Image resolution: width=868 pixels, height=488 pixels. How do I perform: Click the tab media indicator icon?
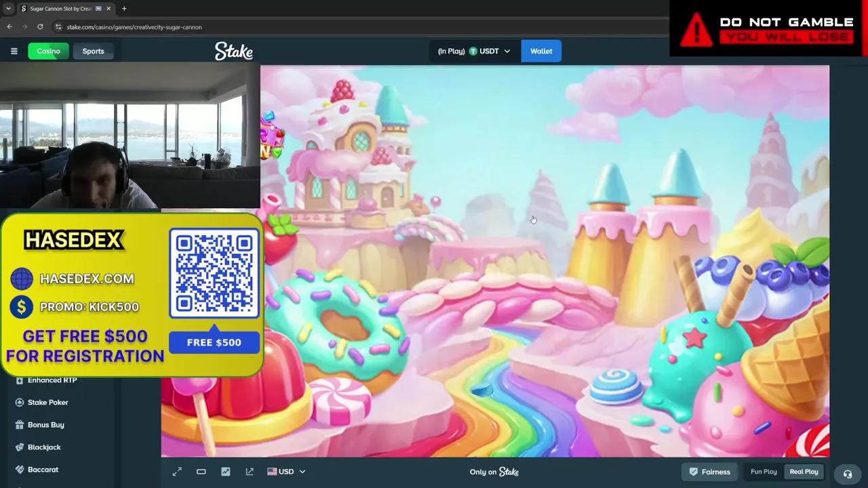tap(98, 9)
